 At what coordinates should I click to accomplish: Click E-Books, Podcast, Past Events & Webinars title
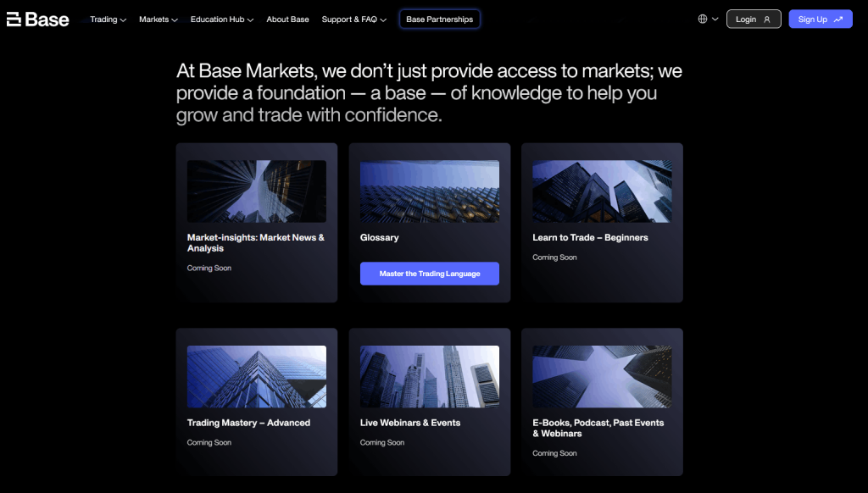pyautogui.click(x=598, y=429)
